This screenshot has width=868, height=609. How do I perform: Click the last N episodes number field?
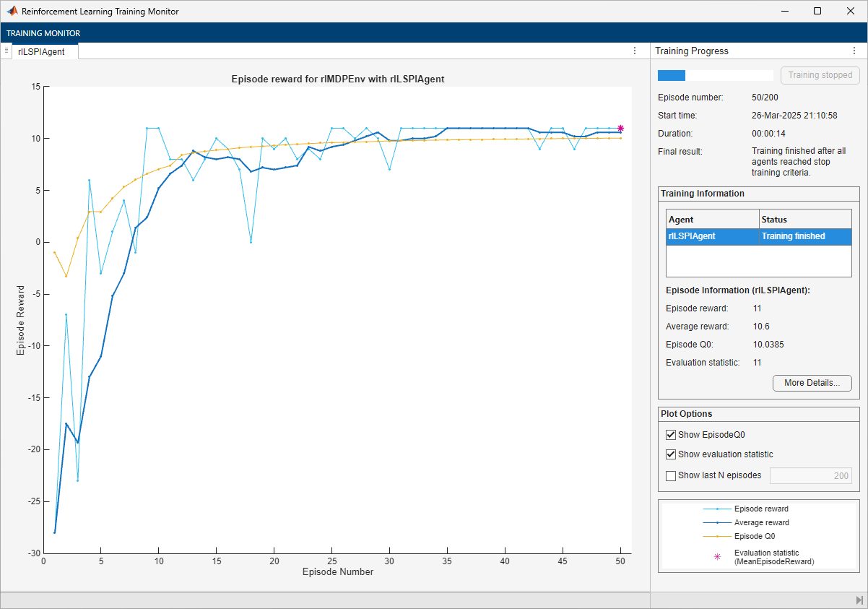coord(810,475)
